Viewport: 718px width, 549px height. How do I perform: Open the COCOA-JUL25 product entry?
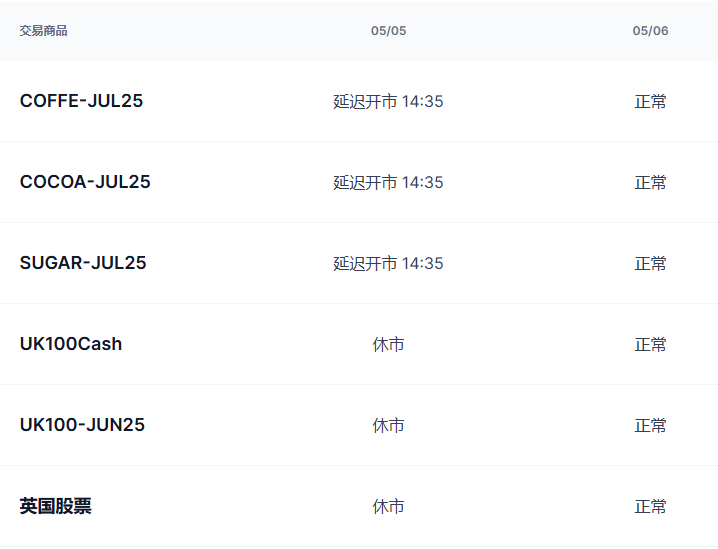tap(85, 182)
